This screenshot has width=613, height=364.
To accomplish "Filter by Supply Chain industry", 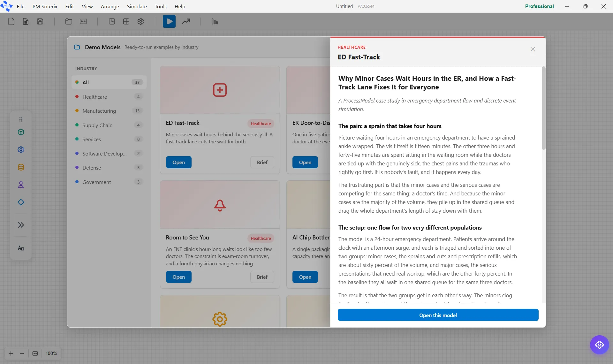I will (109, 125).
